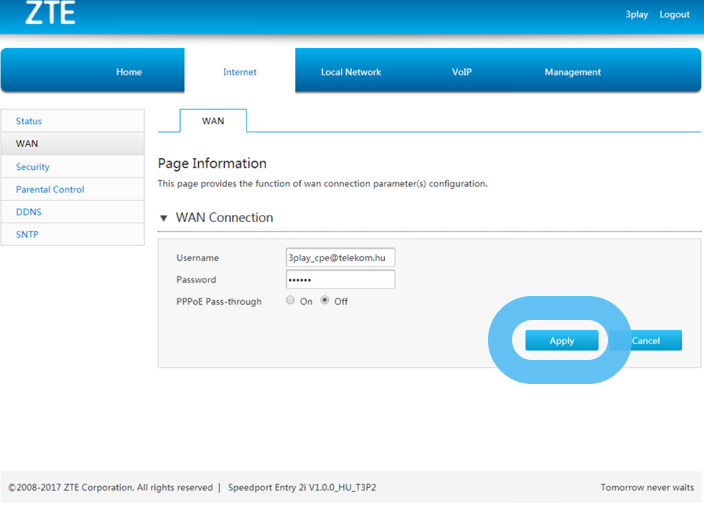Switch to the Internet tab
The width and height of the screenshot is (704, 514).
240,72
